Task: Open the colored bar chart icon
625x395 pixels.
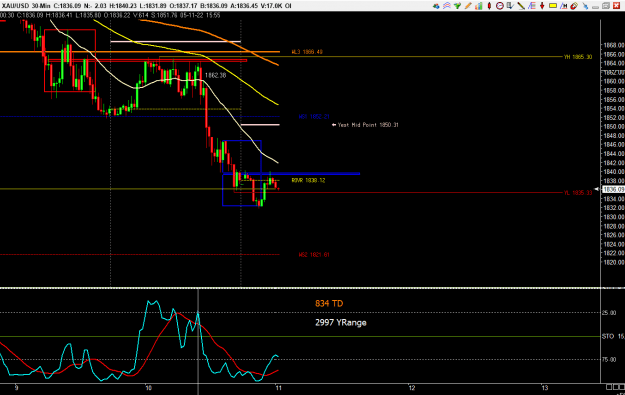Action: (479, 6)
